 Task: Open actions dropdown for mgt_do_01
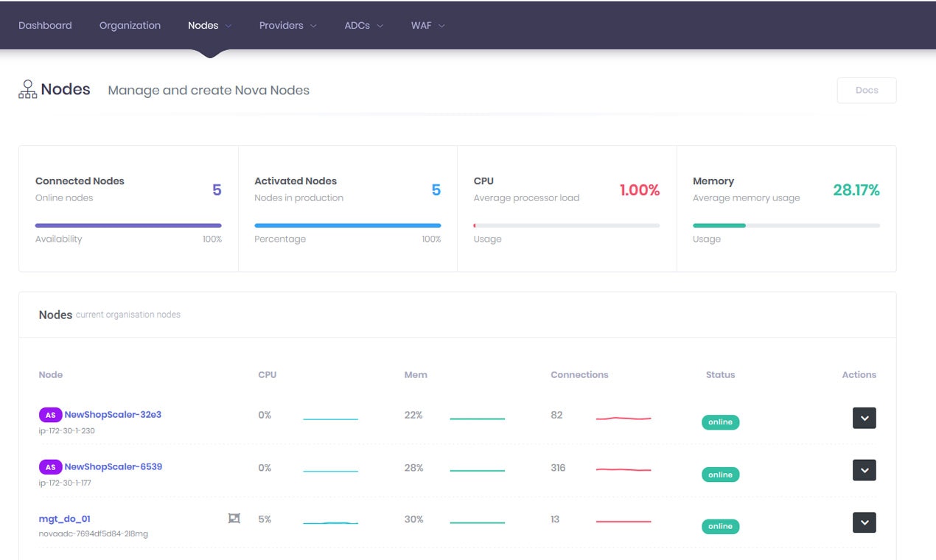(865, 522)
